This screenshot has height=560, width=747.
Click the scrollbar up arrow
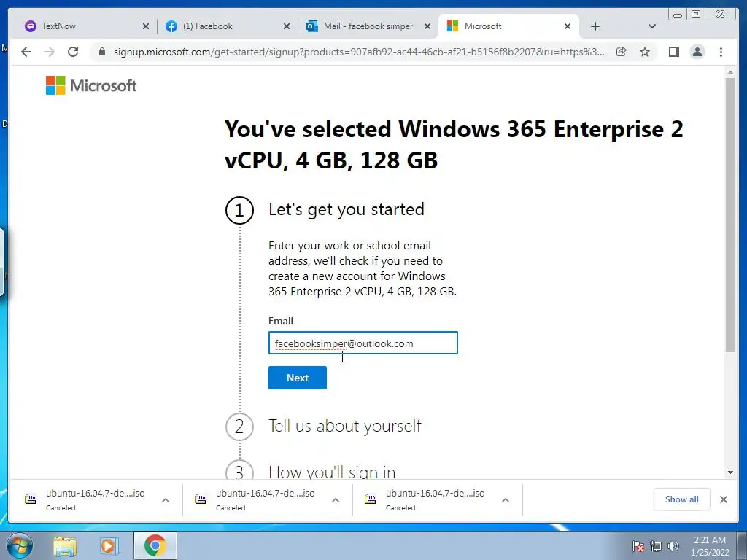(730, 72)
